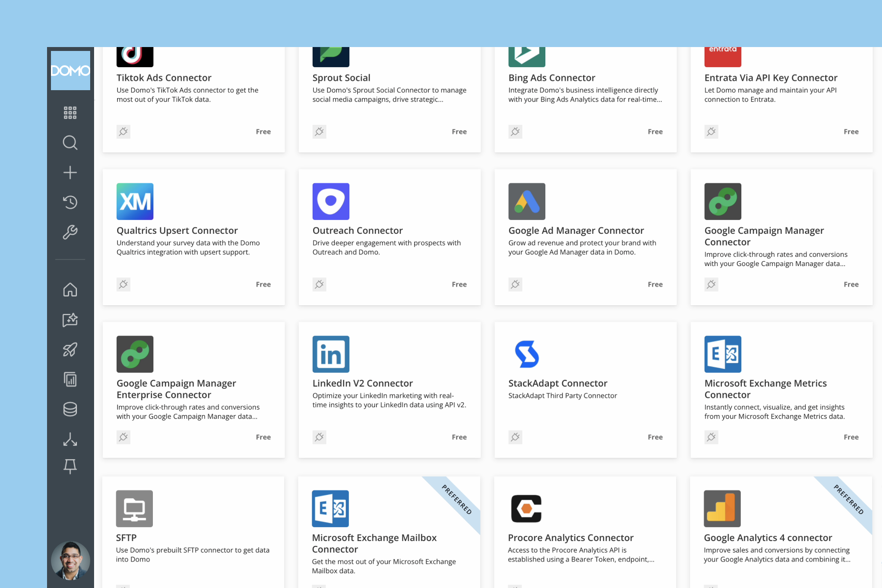Open the user profile avatar
The height and width of the screenshot is (588, 882).
click(x=71, y=561)
